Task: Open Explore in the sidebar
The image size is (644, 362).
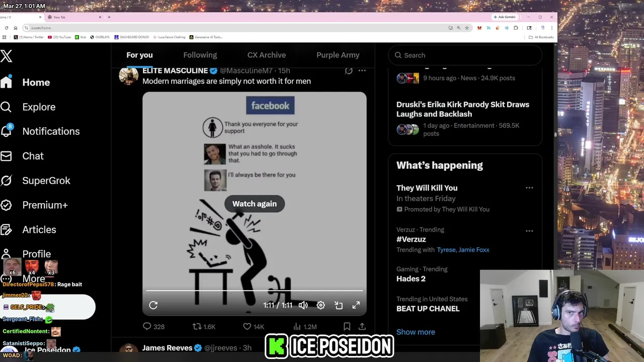Action: [39, 107]
